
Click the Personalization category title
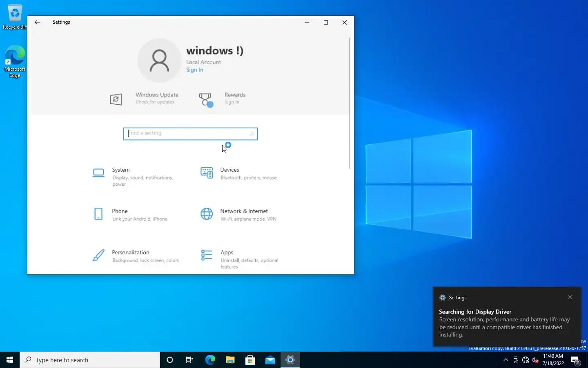[x=131, y=253]
